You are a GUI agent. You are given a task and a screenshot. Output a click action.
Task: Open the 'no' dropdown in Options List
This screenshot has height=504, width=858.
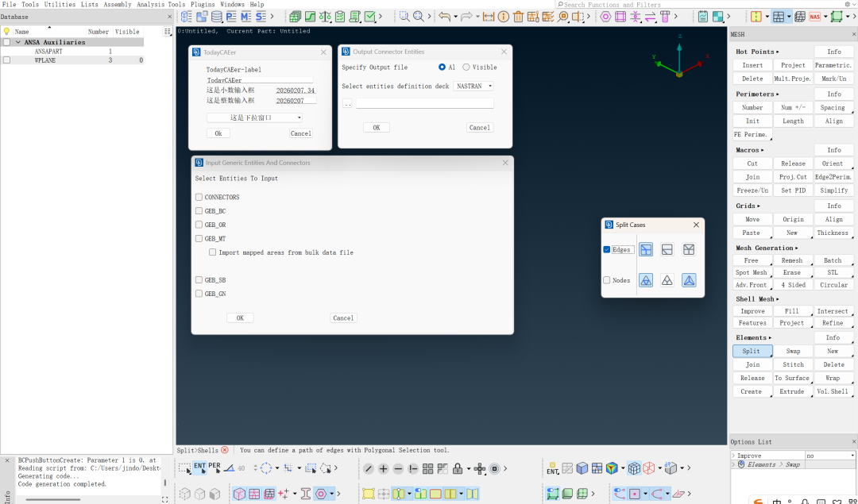coord(829,456)
